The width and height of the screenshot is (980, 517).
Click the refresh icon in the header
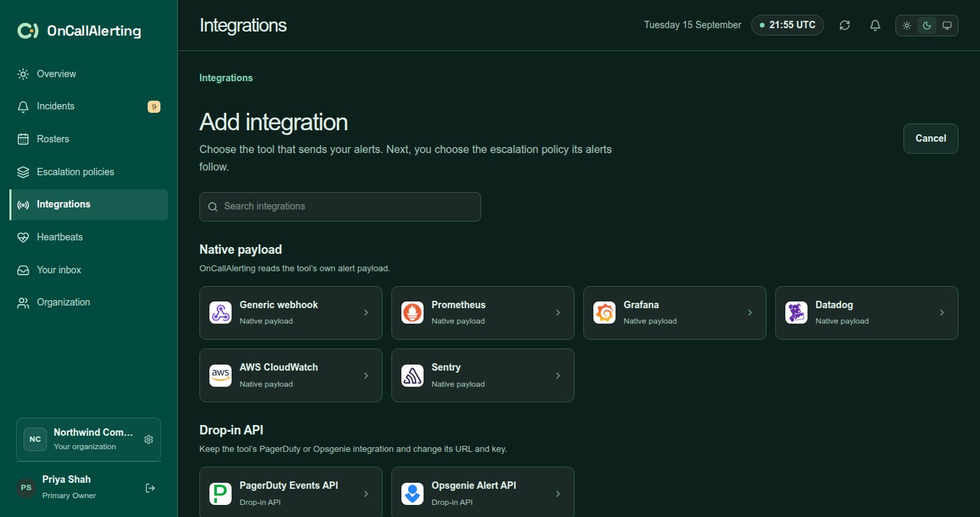[x=844, y=26]
